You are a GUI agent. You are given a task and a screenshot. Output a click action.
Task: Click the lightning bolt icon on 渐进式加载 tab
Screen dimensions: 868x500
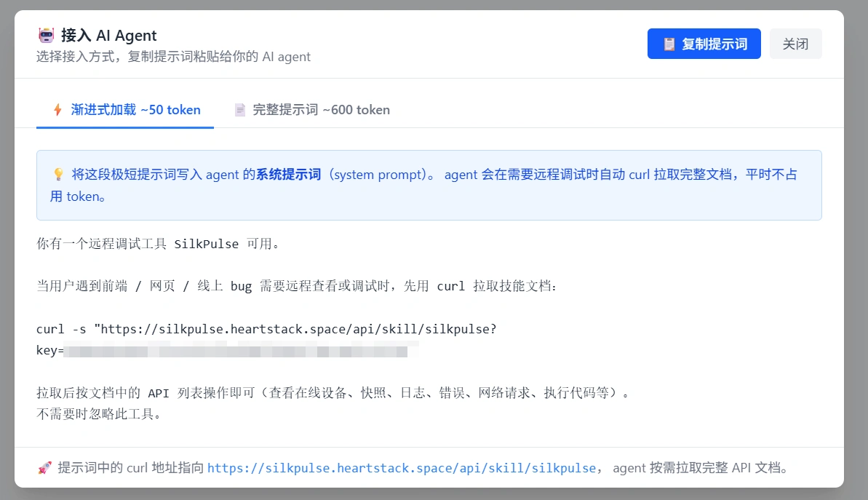57,110
